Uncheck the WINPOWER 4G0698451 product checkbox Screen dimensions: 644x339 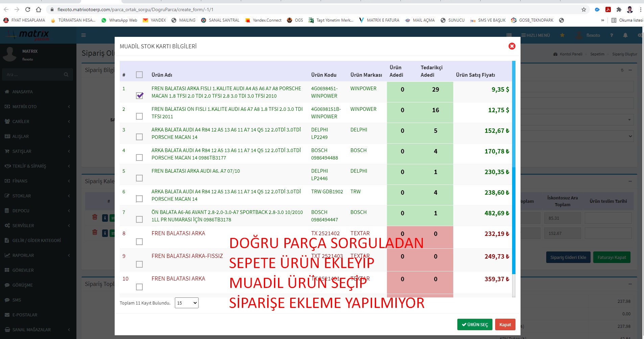tap(139, 96)
